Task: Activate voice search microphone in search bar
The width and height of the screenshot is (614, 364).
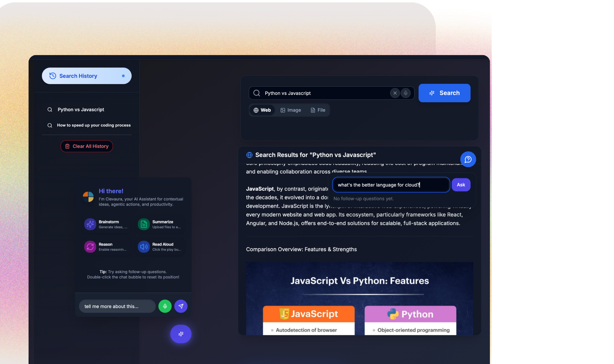Action: [405, 93]
